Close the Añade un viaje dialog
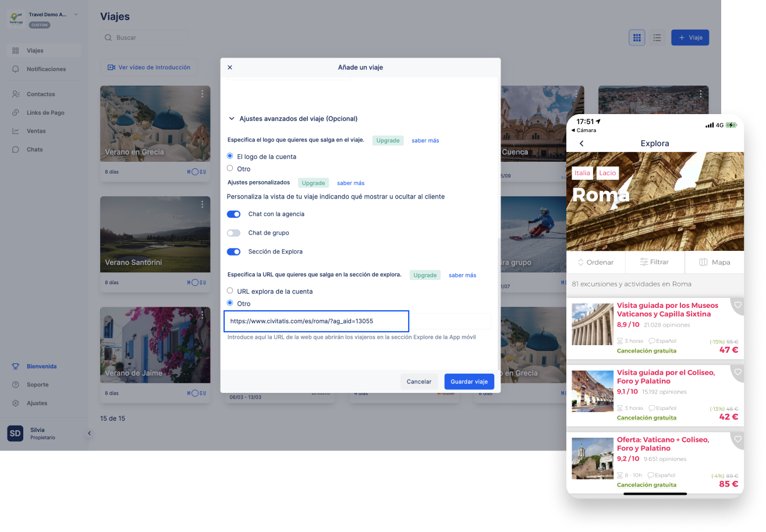 (x=229, y=68)
